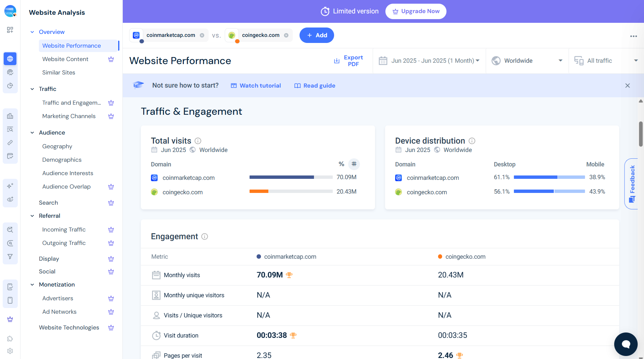This screenshot has width=644, height=359.
Task: Open Display section in sidebar
Action: click(49, 259)
